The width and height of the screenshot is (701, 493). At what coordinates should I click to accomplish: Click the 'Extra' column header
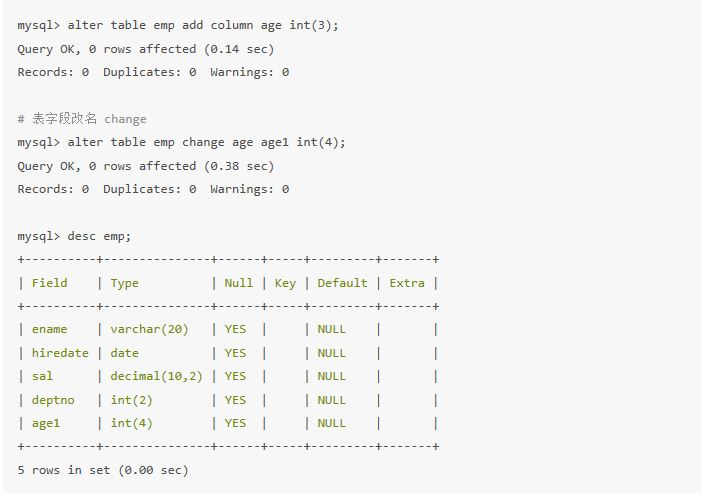click(407, 283)
